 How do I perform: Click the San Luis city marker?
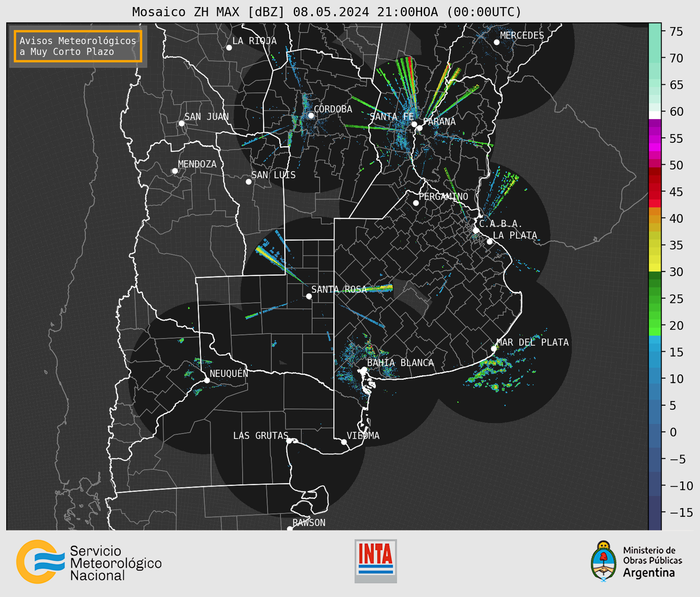pos(249,182)
